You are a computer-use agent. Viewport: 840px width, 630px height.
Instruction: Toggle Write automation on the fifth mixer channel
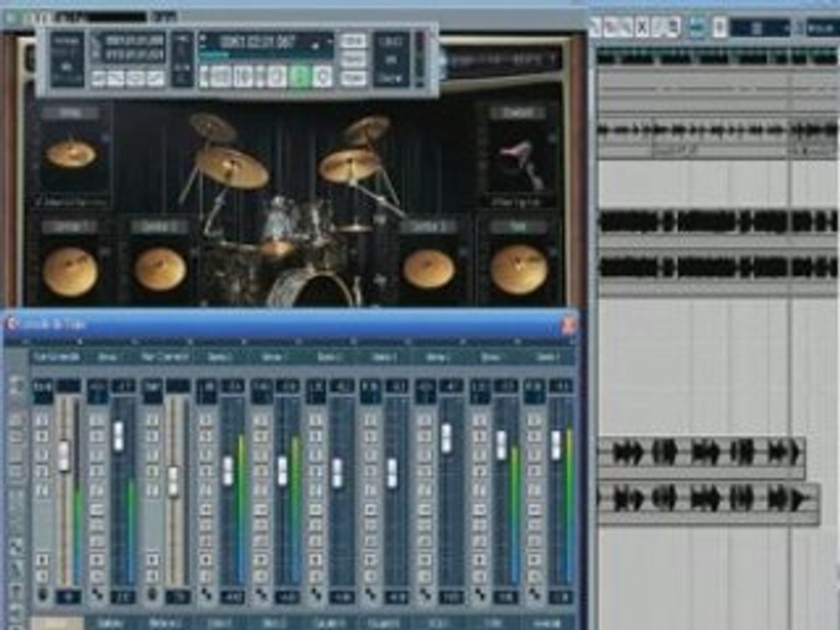click(x=261, y=472)
